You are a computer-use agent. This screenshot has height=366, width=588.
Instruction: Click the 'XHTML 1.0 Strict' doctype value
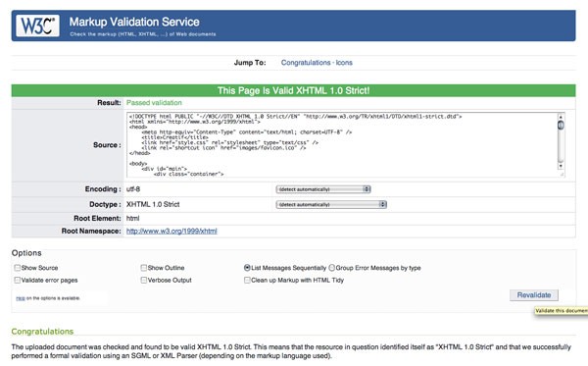click(153, 204)
